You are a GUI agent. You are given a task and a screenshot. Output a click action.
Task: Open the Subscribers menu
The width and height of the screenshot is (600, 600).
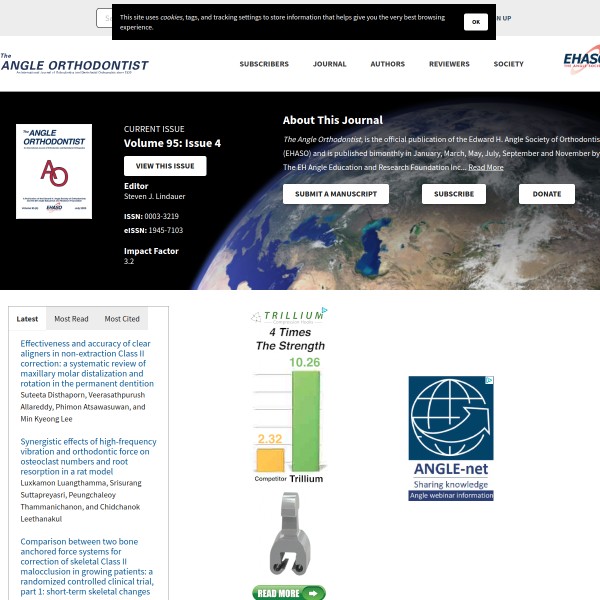264,64
